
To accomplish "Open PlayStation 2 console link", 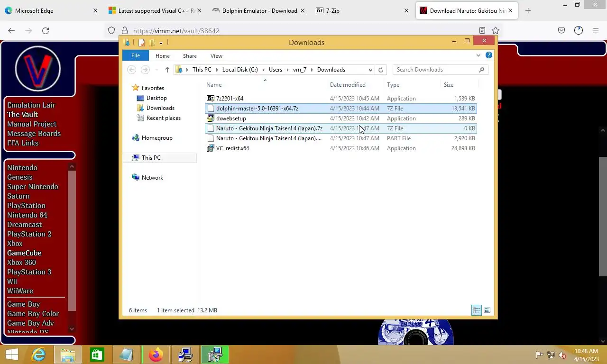I will click(29, 234).
